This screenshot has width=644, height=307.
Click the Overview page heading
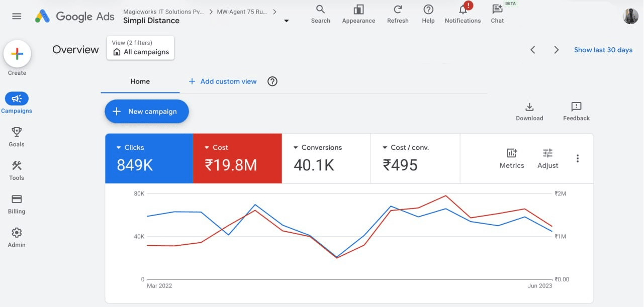75,50
